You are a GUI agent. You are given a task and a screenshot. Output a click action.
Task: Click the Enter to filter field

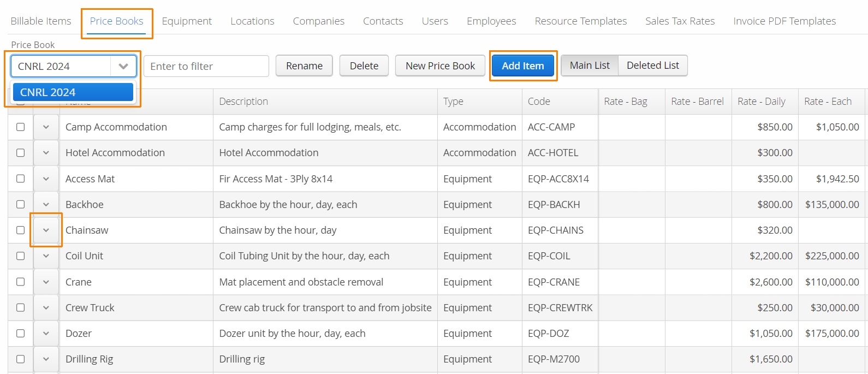click(206, 66)
